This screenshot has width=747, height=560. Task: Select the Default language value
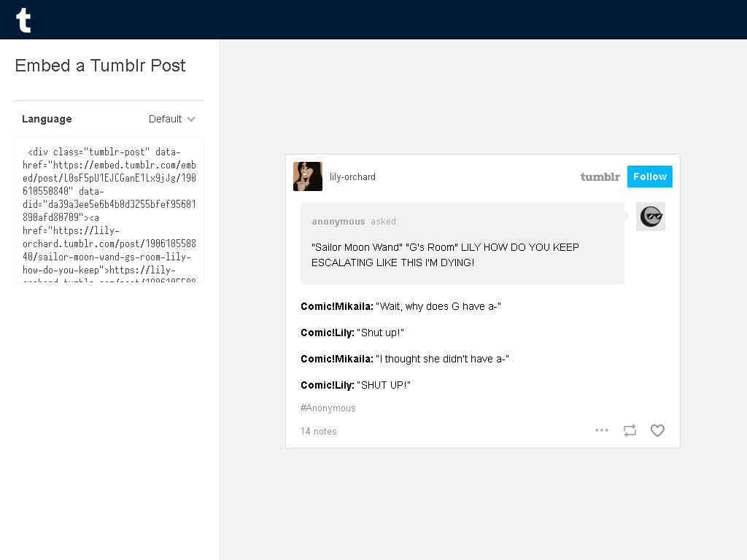(x=165, y=119)
